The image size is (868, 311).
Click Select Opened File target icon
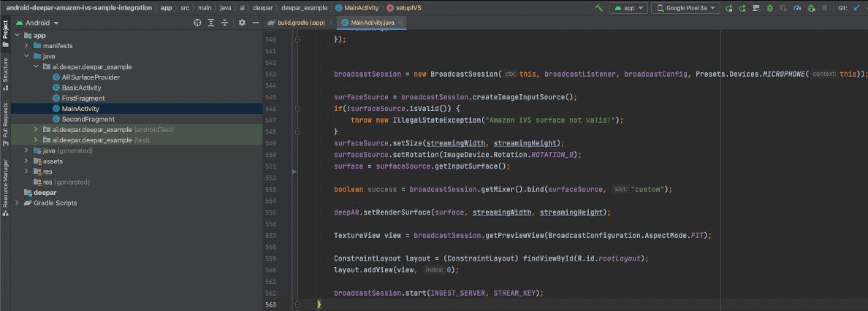[x=197, y=23]
